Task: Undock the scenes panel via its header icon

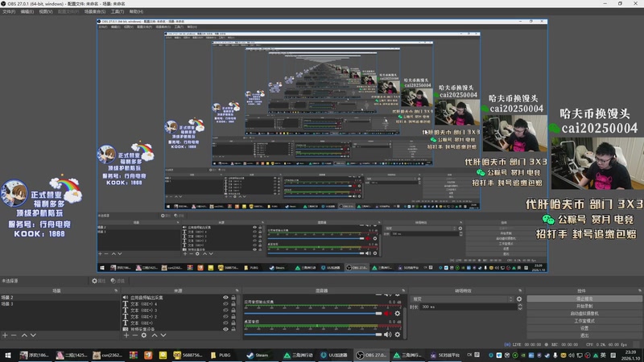Action: [x=116, y=290]
